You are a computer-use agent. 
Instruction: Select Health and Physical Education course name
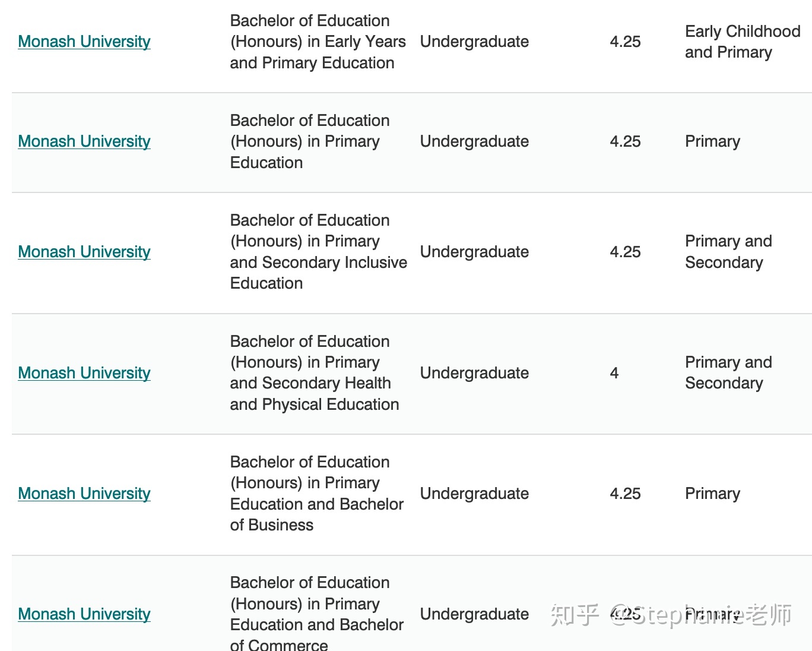click(315, 373)
